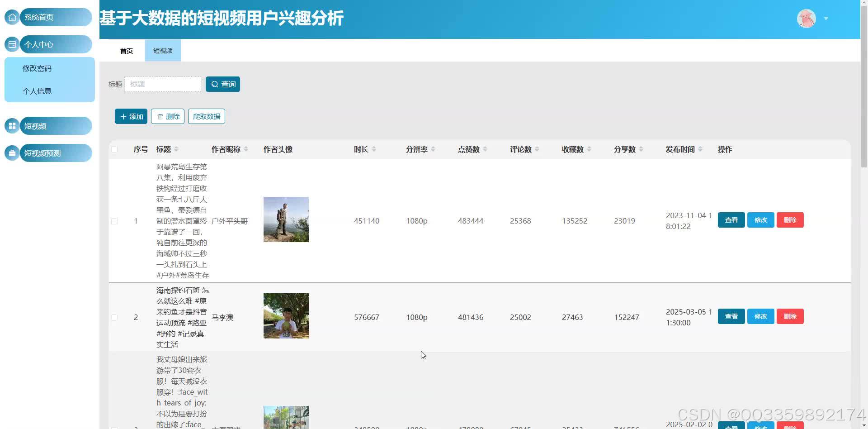Sort the table by 标题 column

click(x=176, y=149)
